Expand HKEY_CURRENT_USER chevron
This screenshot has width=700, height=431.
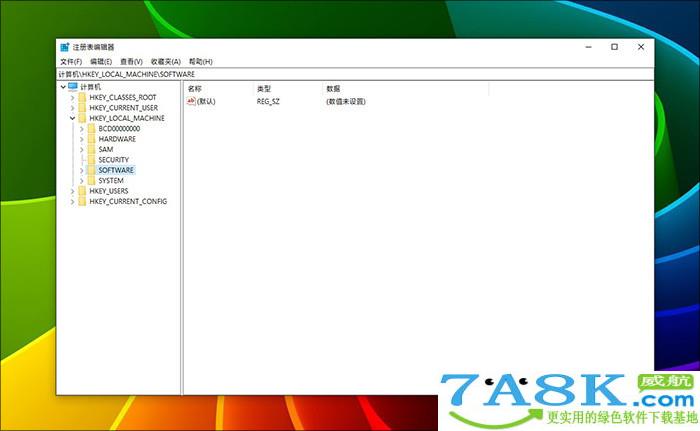pos(72,108)
